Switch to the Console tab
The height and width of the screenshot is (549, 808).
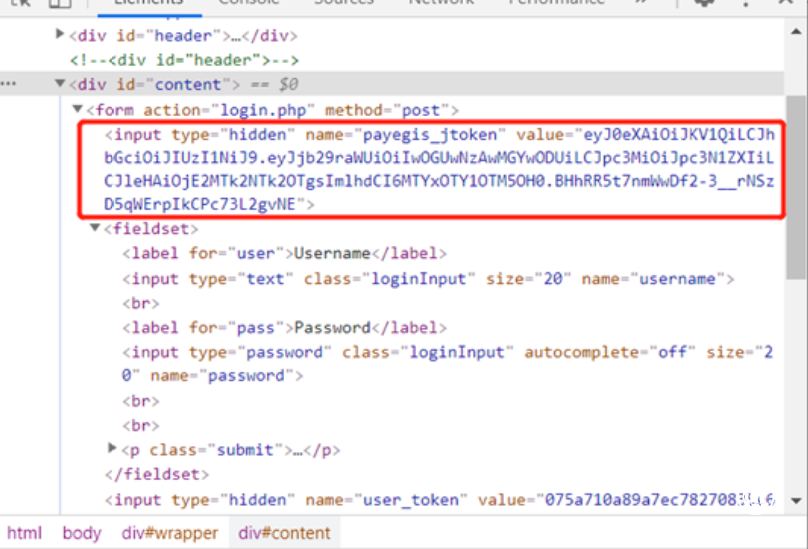[250, 3]
